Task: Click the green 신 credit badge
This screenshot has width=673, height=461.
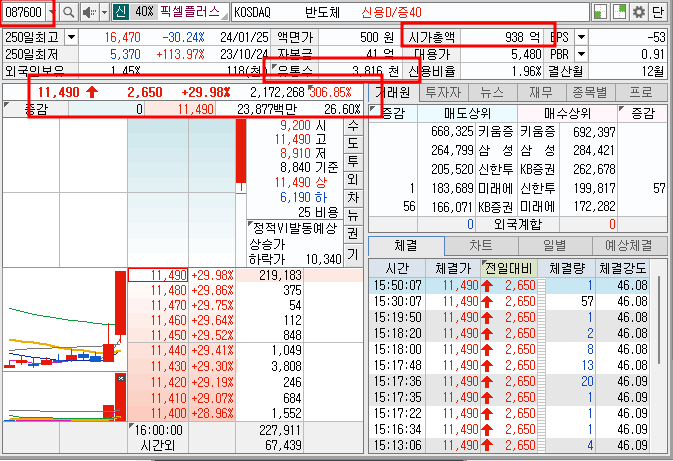Action: [x=121, y=12]
